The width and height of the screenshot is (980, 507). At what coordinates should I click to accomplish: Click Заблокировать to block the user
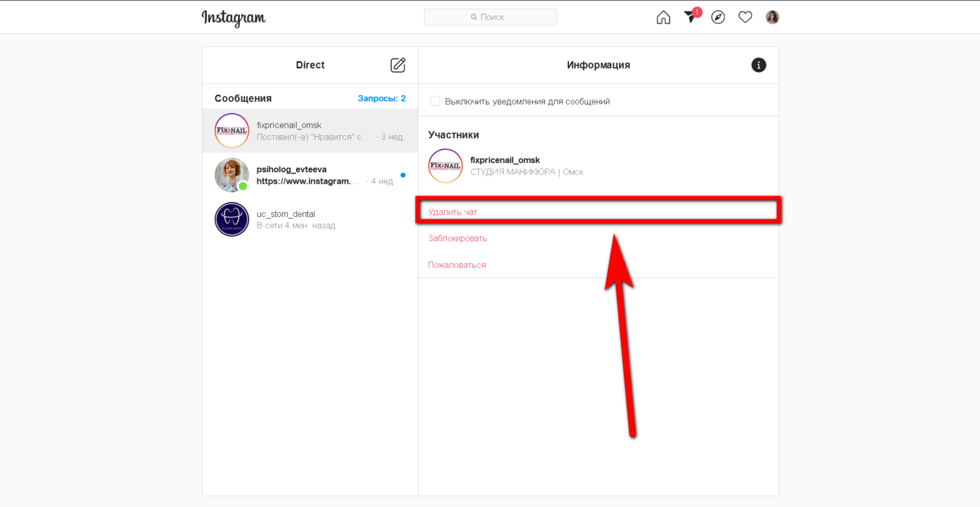(x=457, y=239)
